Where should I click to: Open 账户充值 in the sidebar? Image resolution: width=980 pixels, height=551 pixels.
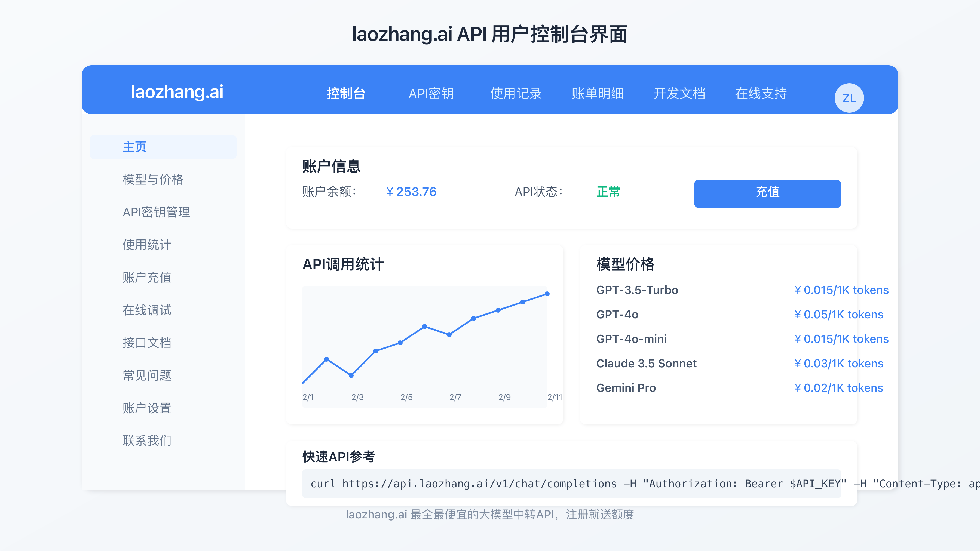click(147, 278)
